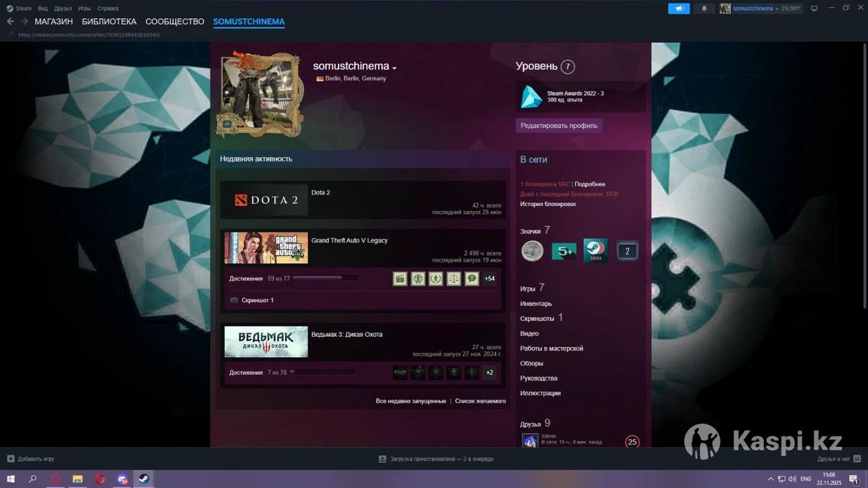This screenshot has height=488, width=868.
Task: Show hidden system tray icons
Action: 768,479
